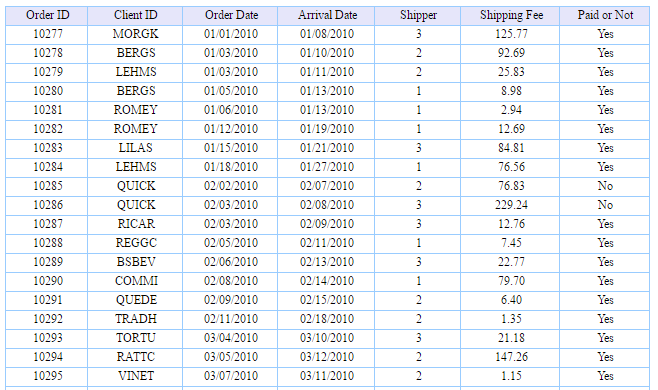Select arrival date 02/18/2010 cell
The height and width of the screenshot is (390, 658).
(326, 319)
